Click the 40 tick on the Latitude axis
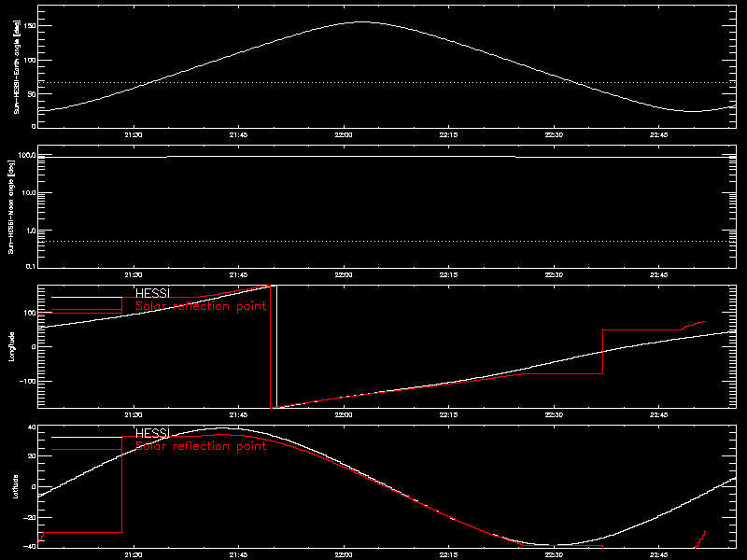 [x=32, y=427]
